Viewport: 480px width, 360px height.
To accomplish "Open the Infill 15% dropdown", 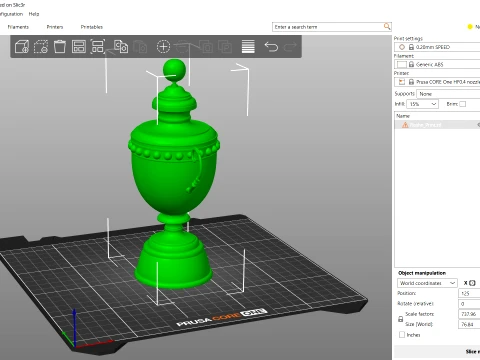I will coord(422,104).
